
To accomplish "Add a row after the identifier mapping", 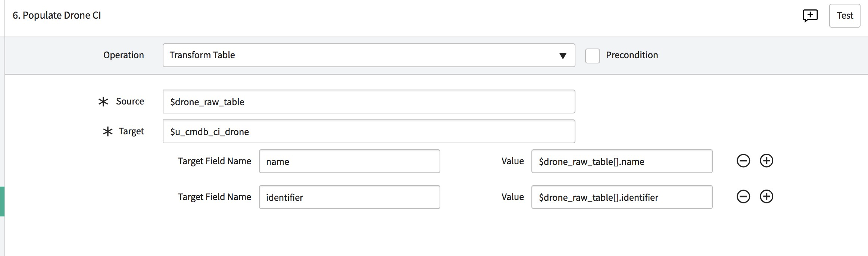I will coord(766,197).
